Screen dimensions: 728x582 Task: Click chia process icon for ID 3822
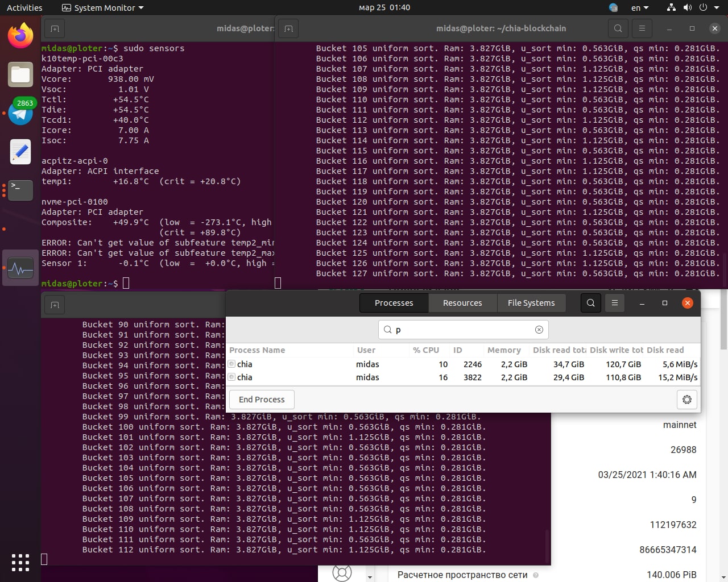[x=231, y=377]
